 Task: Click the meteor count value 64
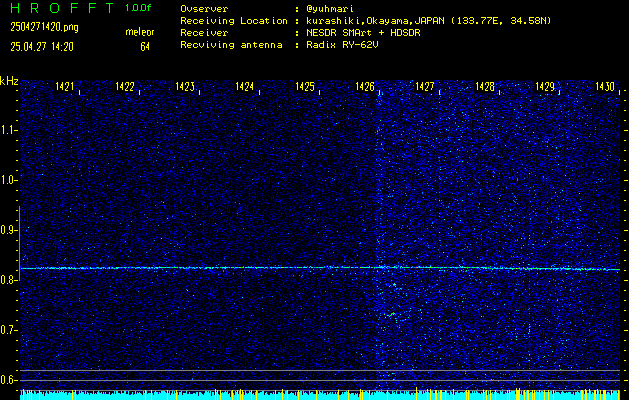(x=145, y=47)
